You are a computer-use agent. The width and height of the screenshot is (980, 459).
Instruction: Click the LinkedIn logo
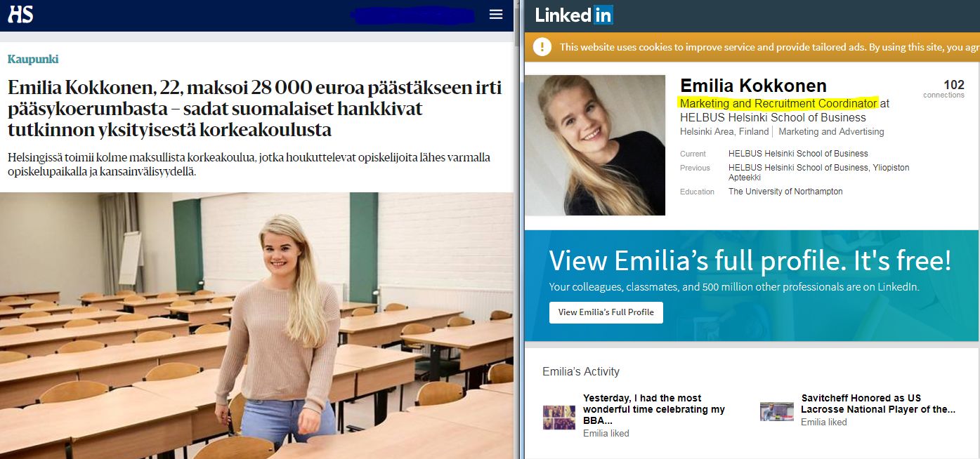[574, 15]
